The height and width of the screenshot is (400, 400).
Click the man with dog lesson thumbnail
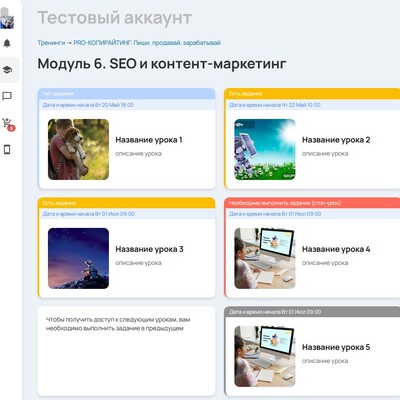pos(78,149)
